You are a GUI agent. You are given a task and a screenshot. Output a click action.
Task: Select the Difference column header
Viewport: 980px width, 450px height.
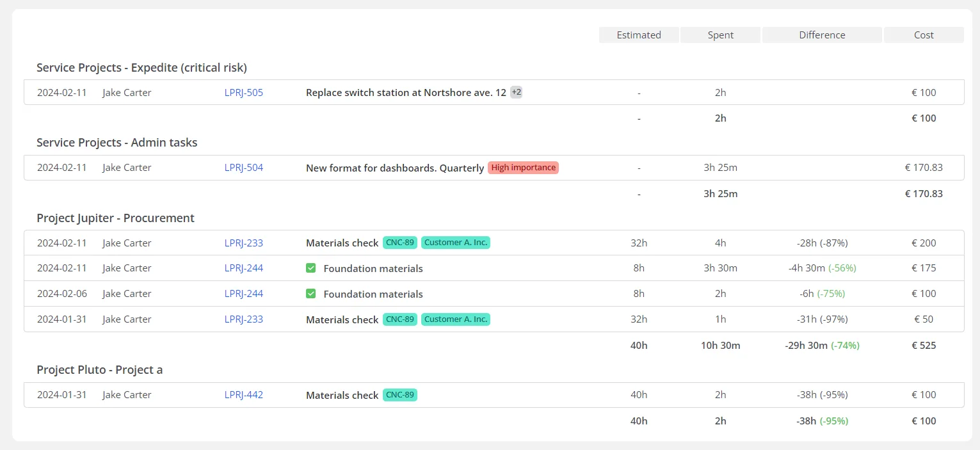point(822,35)
